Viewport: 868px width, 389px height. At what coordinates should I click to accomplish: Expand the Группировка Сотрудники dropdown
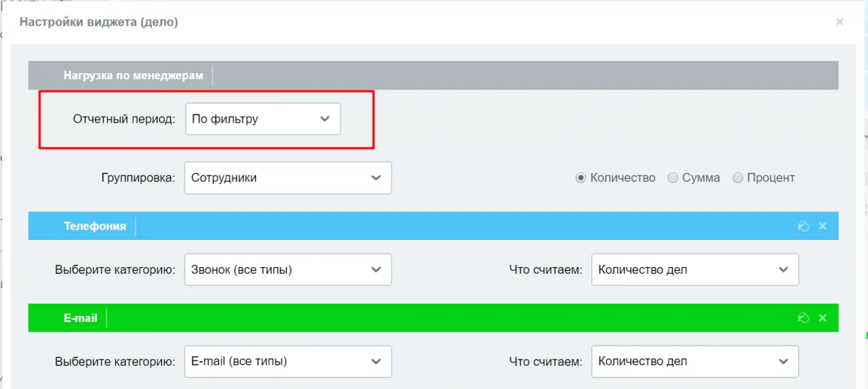(288, 178)
